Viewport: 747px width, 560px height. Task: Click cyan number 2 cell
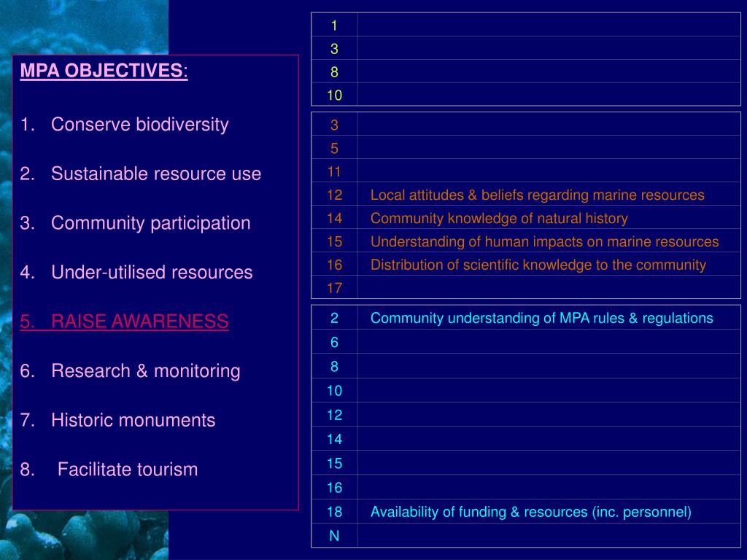coord(334,318)
